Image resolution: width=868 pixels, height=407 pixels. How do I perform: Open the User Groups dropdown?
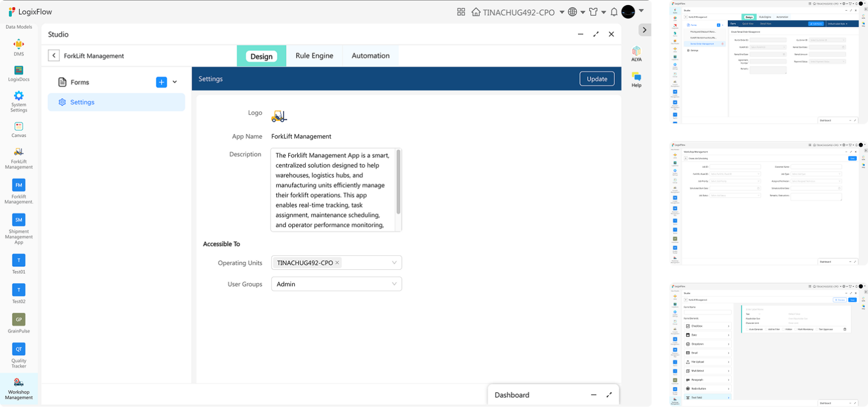[x=336, y=284]
